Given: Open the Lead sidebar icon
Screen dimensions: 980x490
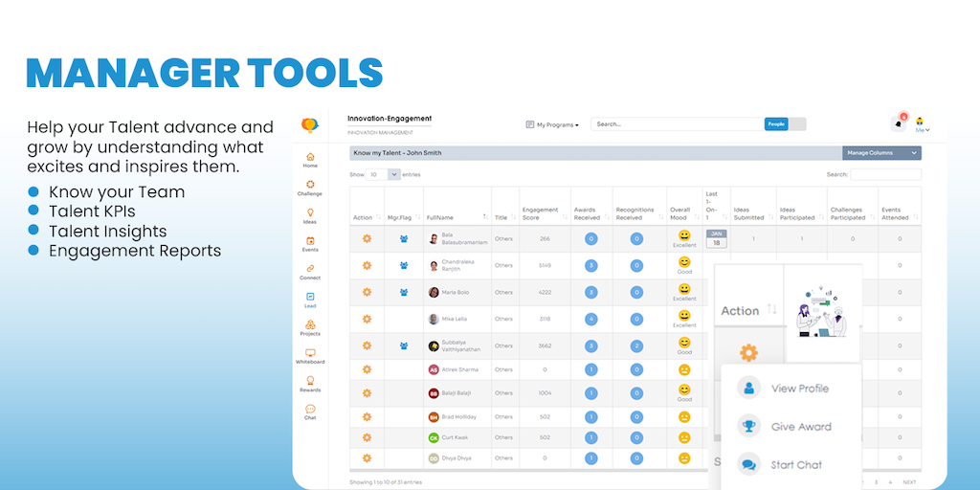Looking at the screenshot, I should point(310,297).
